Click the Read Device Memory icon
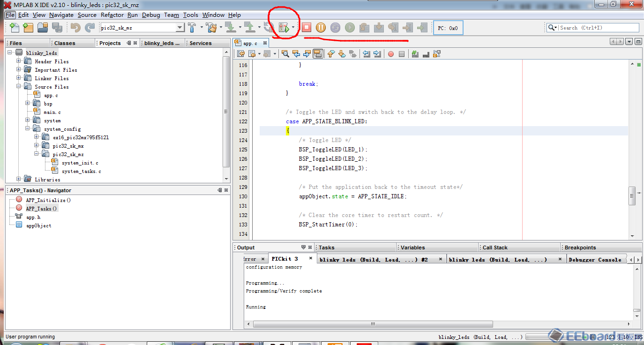This screenshot has height=345, width=644. [250, 28]
